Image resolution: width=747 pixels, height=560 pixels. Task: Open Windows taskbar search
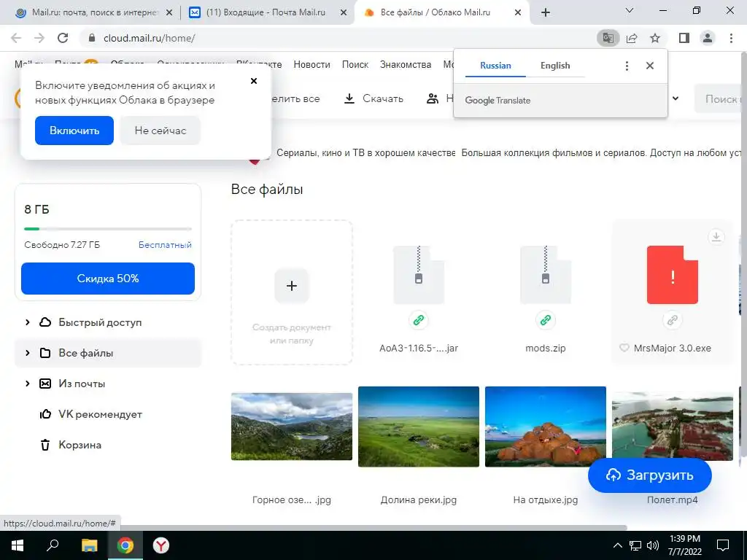click(x=53, y=545)
